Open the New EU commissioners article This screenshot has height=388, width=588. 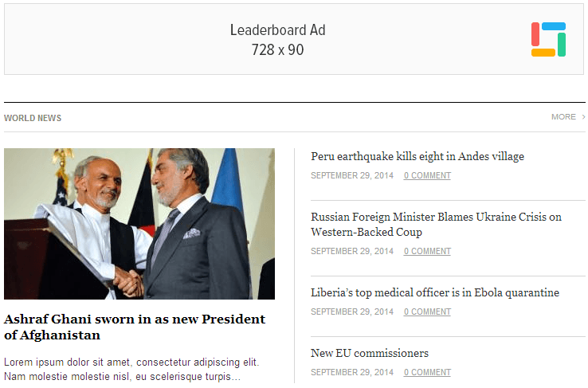[370, 353]
